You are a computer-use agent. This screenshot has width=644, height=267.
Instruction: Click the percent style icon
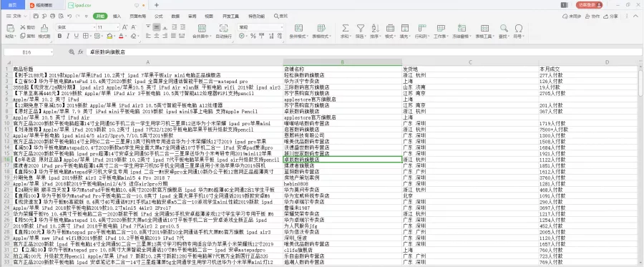point(253,36)
